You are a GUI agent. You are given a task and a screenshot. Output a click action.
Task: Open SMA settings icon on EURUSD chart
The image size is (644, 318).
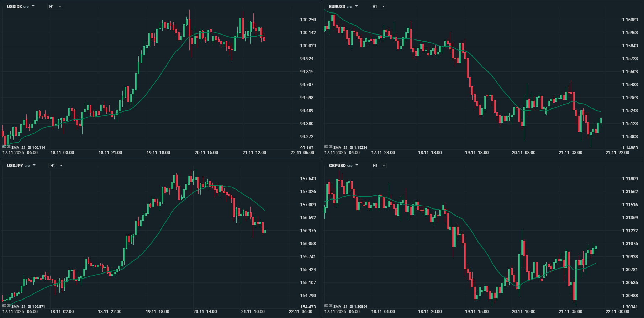[326, 146]
